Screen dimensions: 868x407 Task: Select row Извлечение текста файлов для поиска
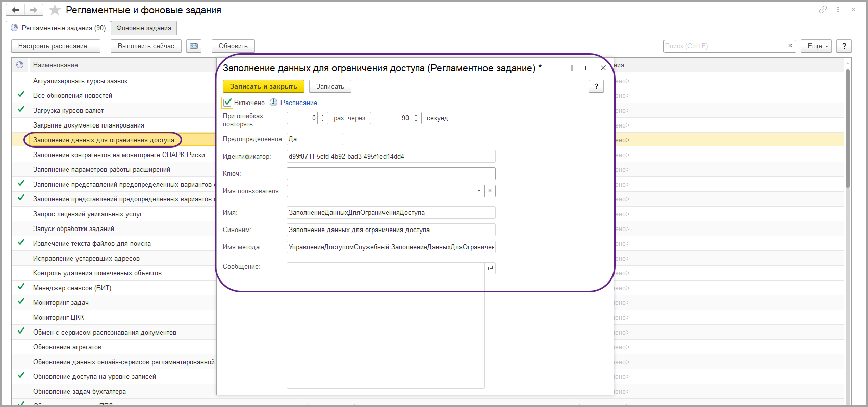(x=92, y=243)
